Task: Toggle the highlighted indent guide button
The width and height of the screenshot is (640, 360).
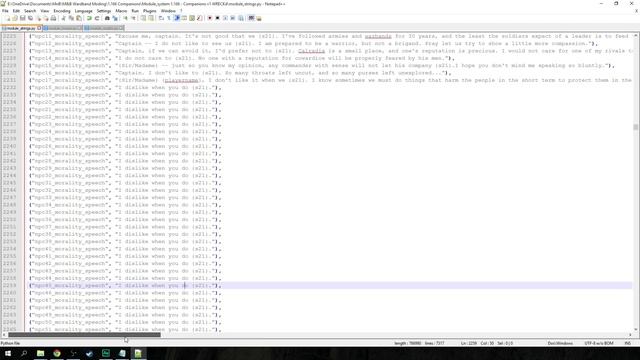Action: click(x=177, y=18)
